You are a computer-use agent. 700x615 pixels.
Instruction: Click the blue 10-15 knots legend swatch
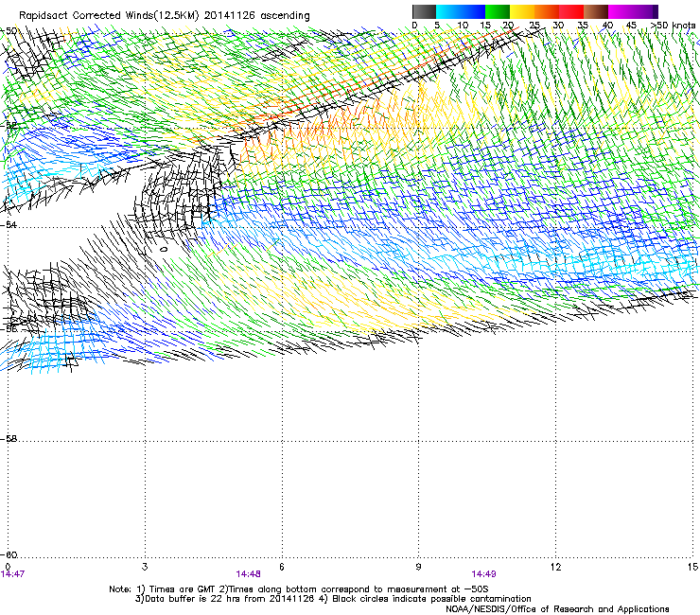click(473, 11)
